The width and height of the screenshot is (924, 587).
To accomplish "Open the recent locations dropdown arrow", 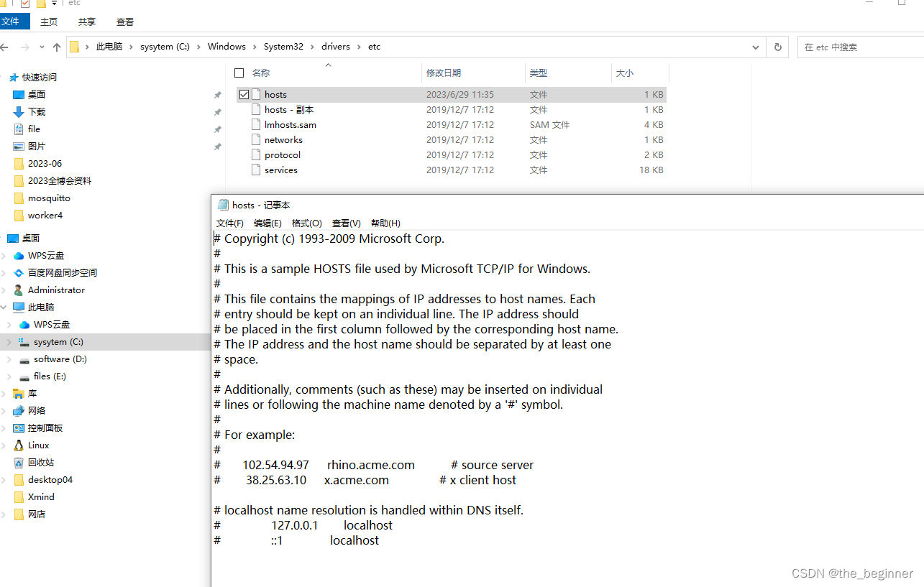I will [x=41, y=47].
